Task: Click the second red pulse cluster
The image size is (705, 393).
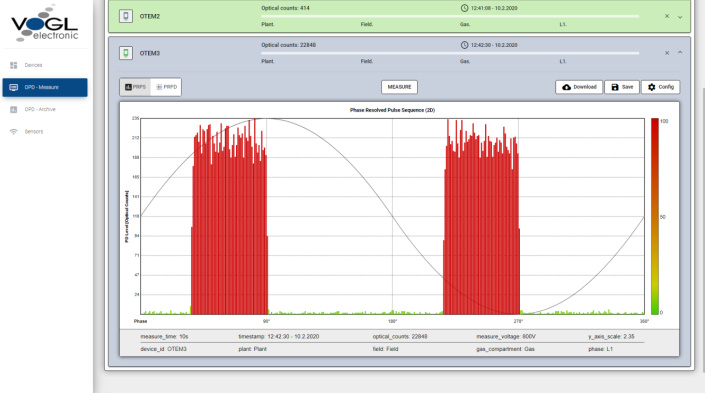Action: pos(482,216)
